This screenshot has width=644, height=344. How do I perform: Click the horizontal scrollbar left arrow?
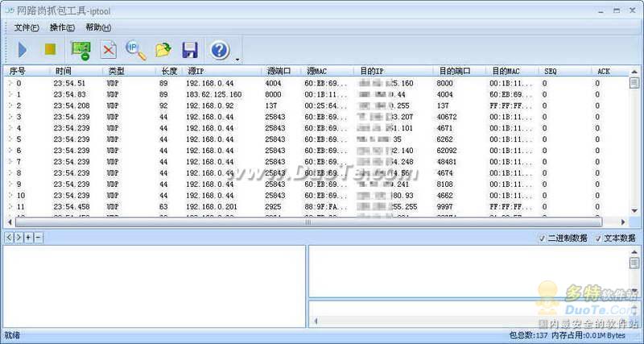(x=10, y=222)
